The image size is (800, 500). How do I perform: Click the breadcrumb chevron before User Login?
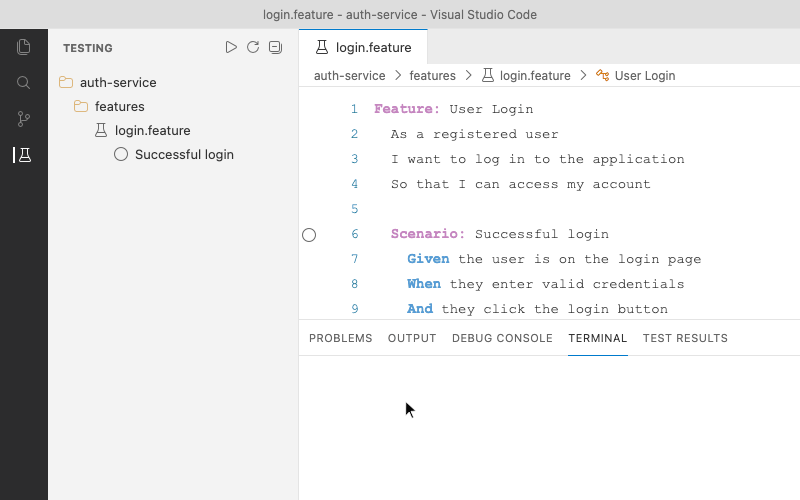point(583,76)
